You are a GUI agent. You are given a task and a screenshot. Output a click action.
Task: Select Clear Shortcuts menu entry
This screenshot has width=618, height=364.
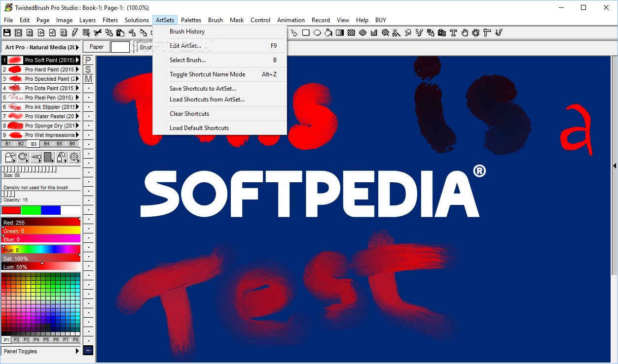220,114
